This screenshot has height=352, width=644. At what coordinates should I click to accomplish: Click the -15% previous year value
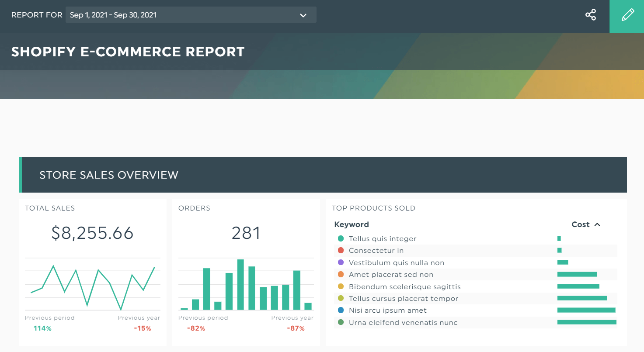click(x=143, y=328)
